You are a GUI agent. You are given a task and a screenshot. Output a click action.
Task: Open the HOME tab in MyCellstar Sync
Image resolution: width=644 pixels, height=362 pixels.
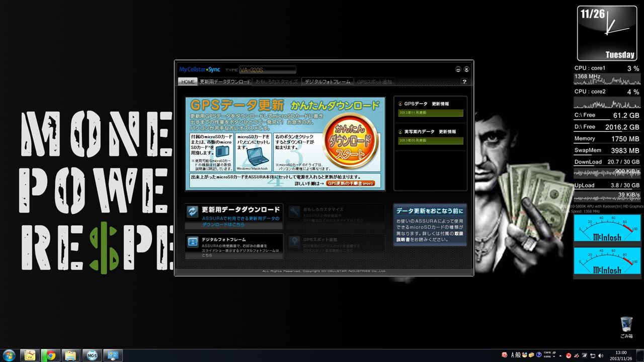pyautogui.click(x=188, y=81)
